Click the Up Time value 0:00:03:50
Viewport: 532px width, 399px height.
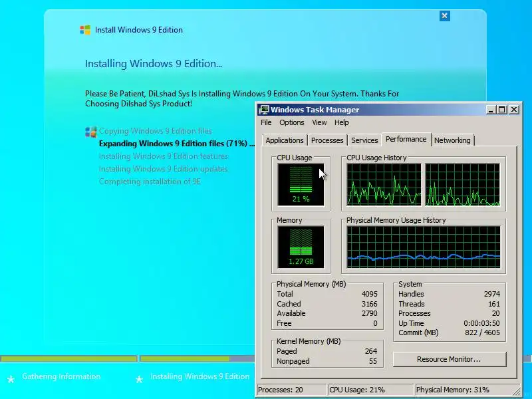click(481, 323)
